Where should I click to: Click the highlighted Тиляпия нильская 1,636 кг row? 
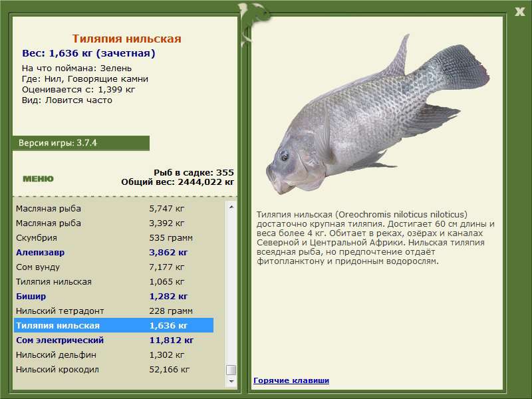click(x=113, y=325)
